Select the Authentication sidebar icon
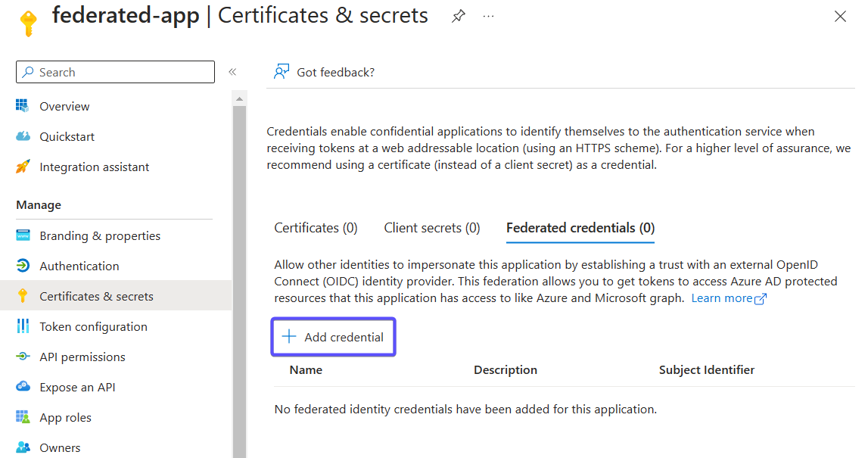This screenshot has width=868, height=458. click(x=23, y=266)
